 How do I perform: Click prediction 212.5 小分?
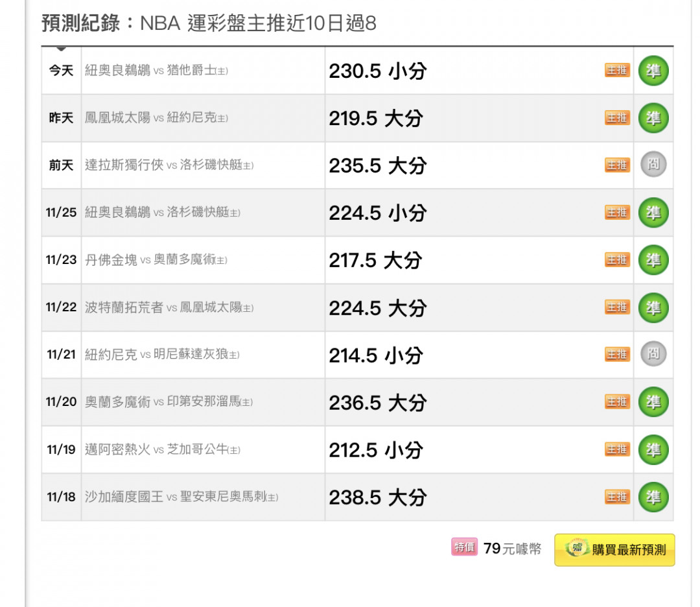click(375, 450)
